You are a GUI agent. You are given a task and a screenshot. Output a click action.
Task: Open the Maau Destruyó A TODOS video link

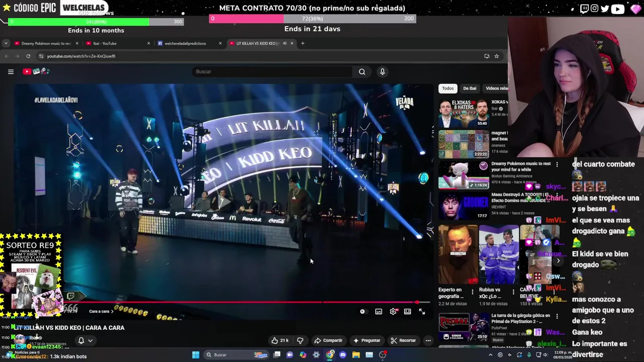520,197
